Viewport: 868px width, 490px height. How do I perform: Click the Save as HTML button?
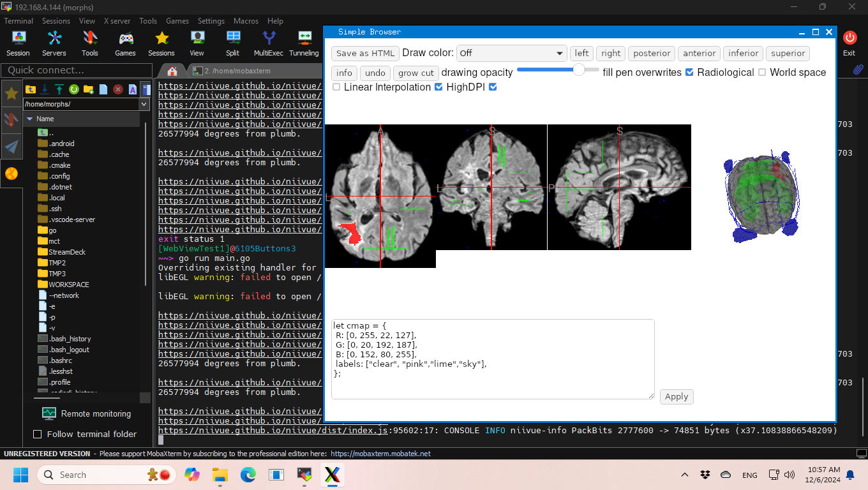365,54
